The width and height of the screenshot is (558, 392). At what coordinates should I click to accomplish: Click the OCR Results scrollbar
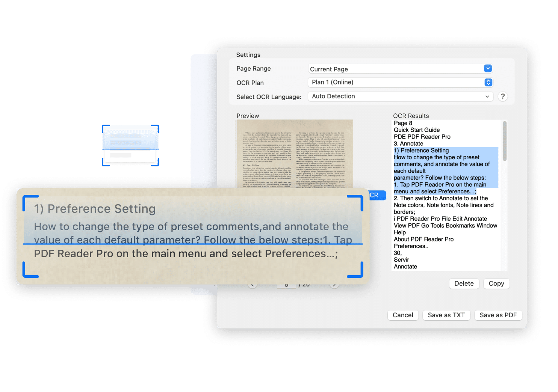tap(504, 141)
